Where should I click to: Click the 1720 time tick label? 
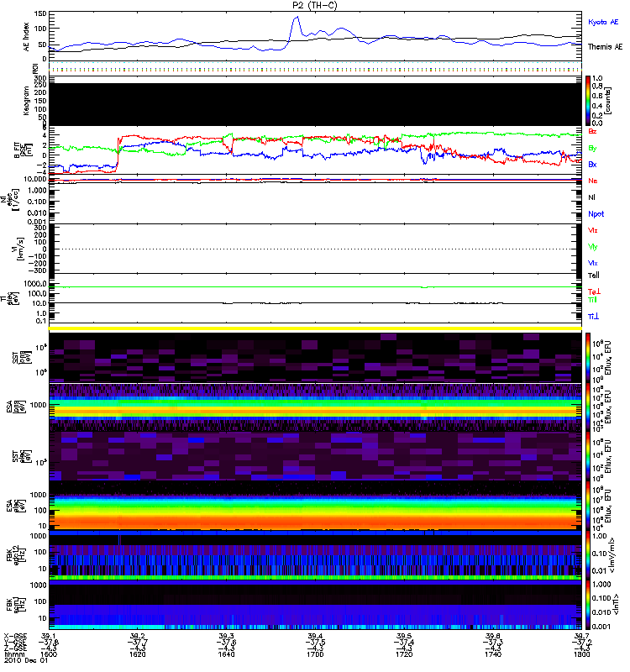(x=404, y=654)
